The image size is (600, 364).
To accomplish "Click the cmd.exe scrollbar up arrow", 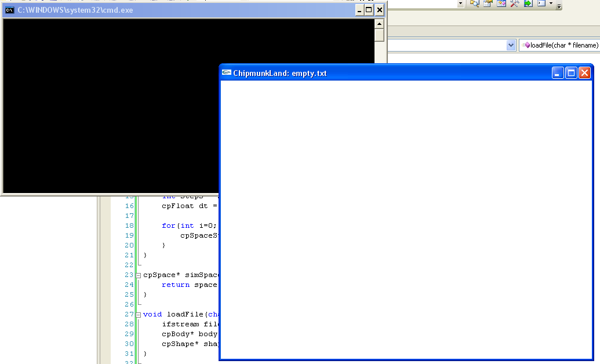I will click(x=379, y=24).
